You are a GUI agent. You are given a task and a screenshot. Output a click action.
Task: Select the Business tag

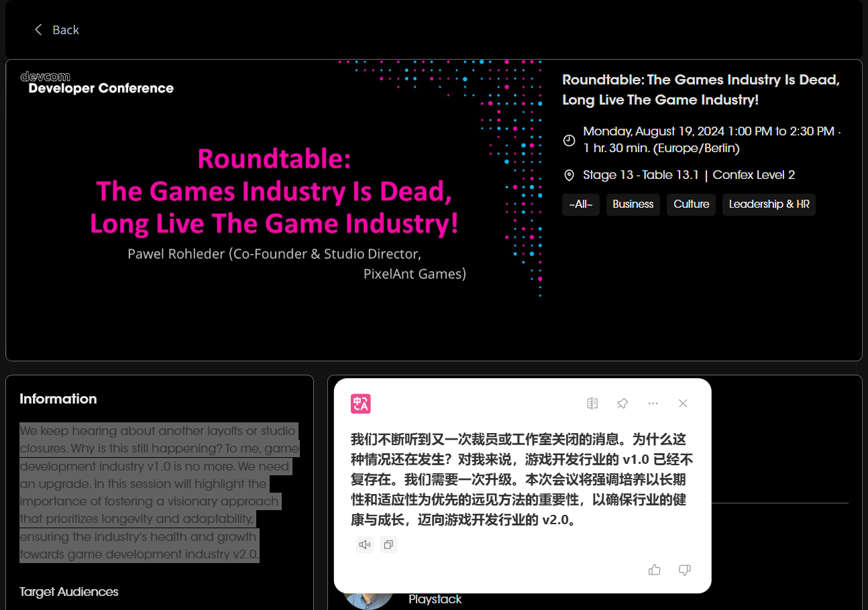coord(633,204)
